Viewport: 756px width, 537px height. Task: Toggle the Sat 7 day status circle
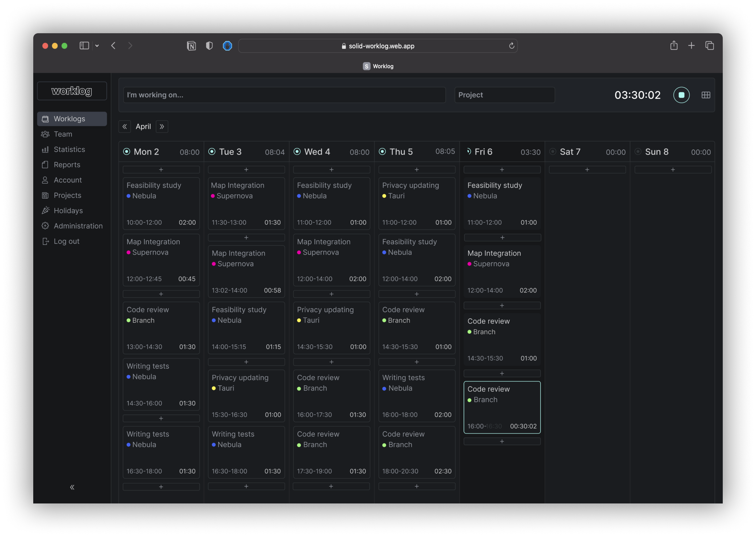(x=552, y=151)
